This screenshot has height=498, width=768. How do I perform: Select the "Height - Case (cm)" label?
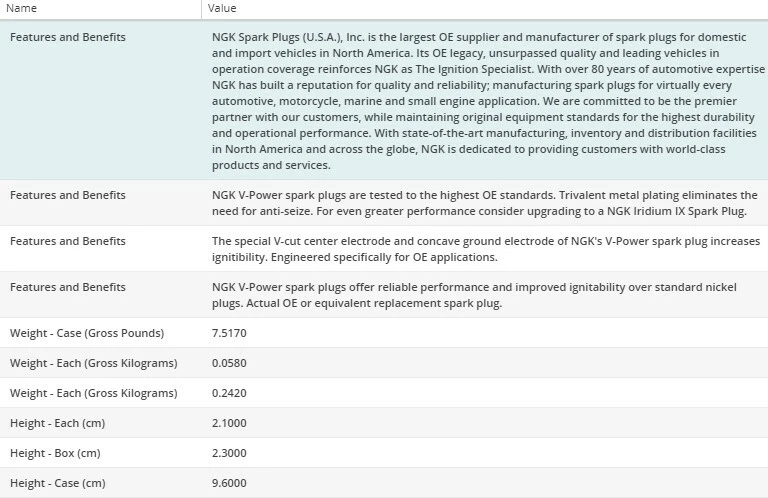[x=57, y=483]
